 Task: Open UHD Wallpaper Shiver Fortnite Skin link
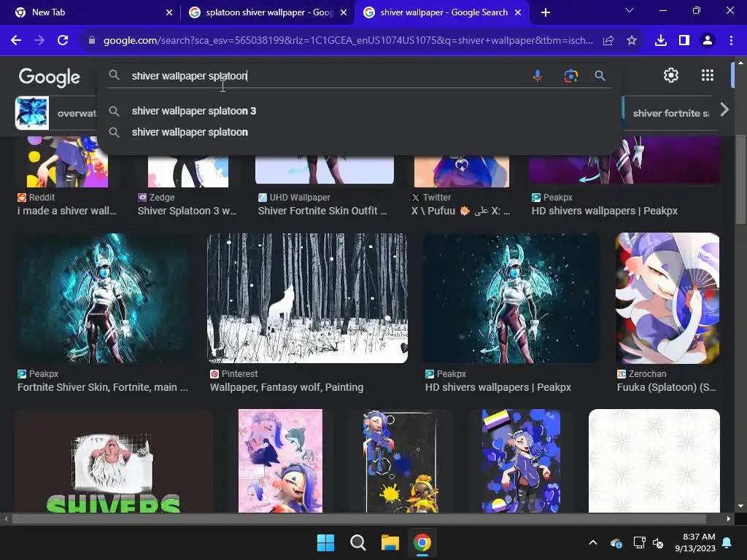tap(322, 211)
